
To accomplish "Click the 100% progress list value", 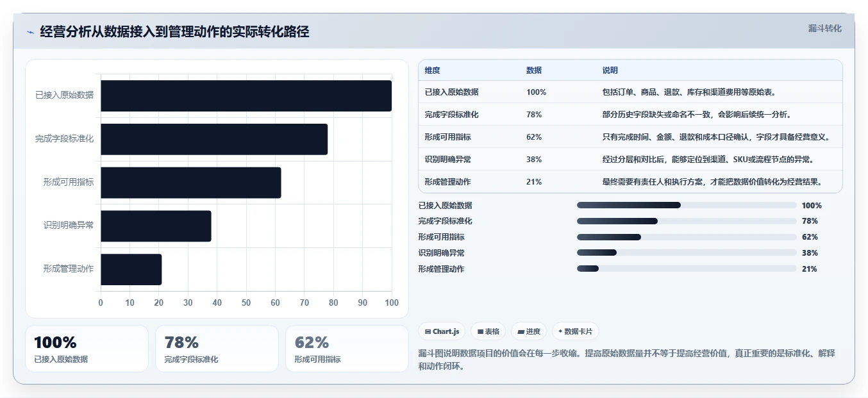I will coord(812,206).
